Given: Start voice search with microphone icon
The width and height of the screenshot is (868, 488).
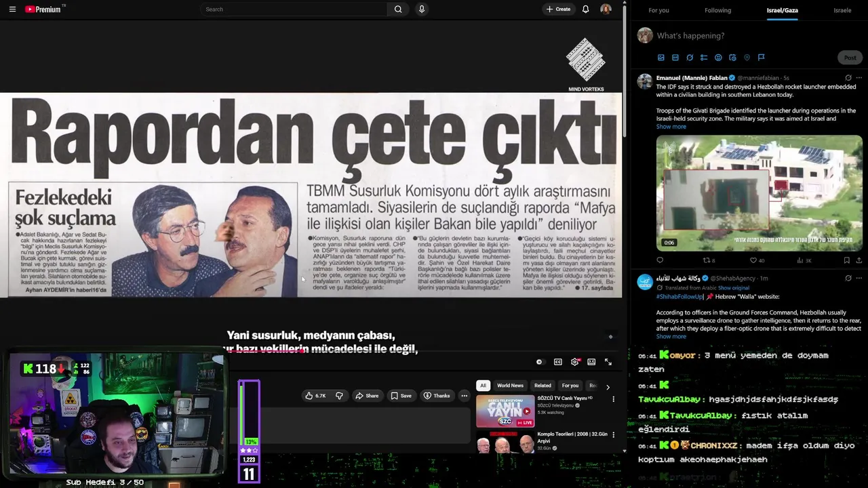Looking at the screenshot, I should pyautogui.click(x=422, y=9).
